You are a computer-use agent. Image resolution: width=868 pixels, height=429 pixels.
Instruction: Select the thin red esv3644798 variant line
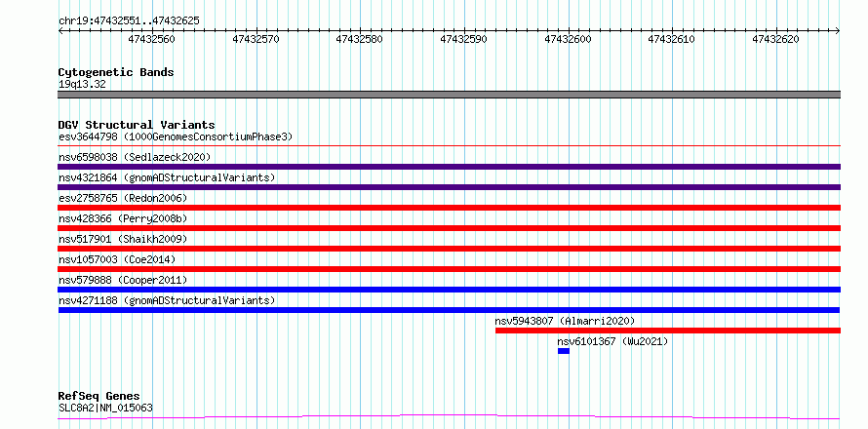tap(449, 145)
